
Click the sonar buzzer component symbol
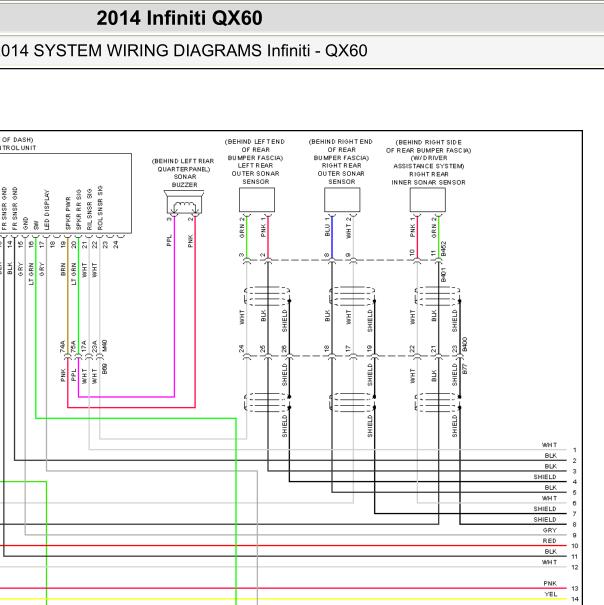coord(184,202)
